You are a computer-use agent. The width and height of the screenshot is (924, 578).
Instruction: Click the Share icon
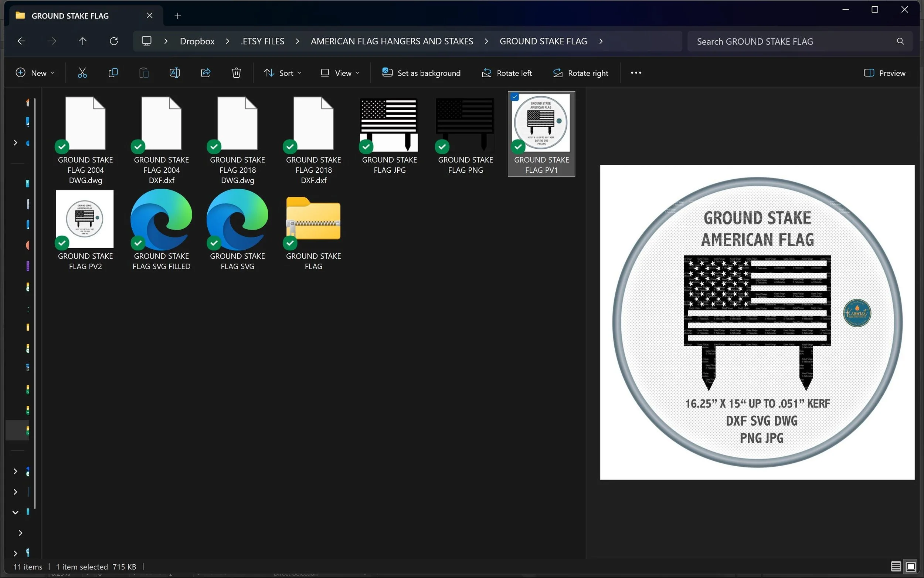[x=205, y=72]
